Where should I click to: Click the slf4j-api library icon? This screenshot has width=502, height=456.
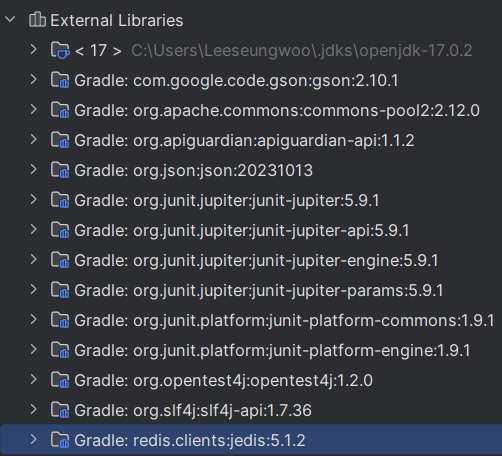60,410
